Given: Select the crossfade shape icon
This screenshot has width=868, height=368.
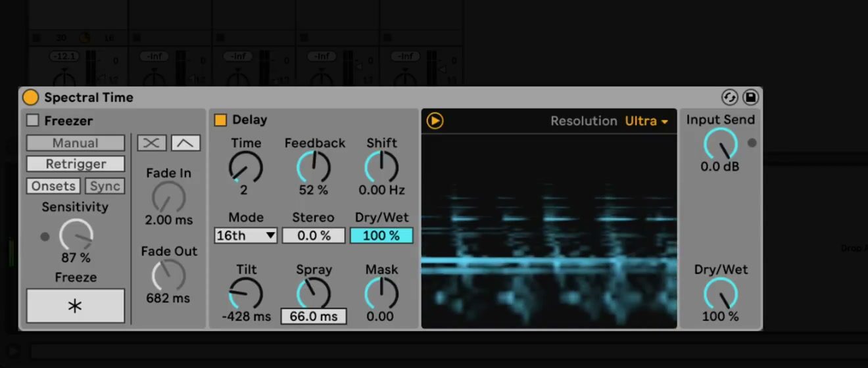Looking at the screenshot, I should [151, 143].
